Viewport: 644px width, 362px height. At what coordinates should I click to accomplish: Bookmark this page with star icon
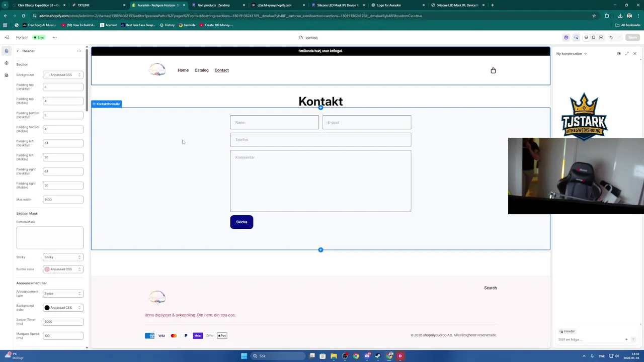point(594,16)
